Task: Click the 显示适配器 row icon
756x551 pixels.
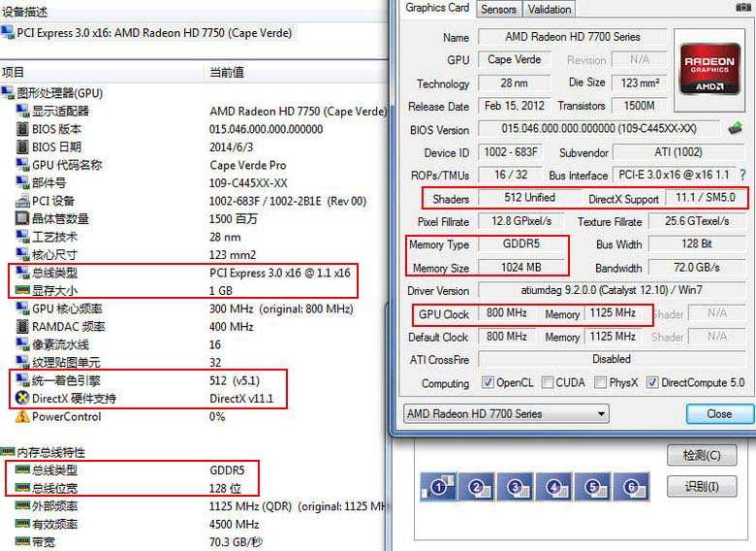Action: pos(22,111)
